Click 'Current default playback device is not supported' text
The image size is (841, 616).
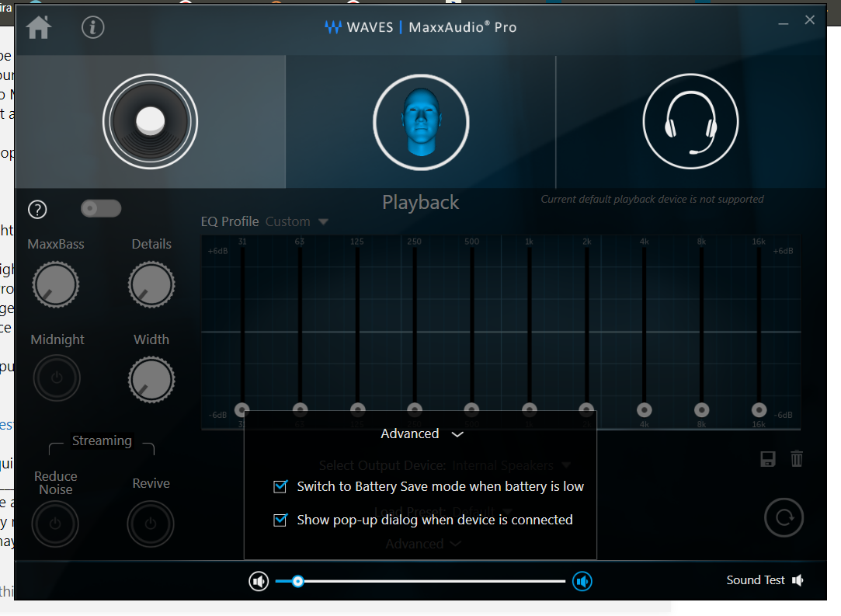(652, 199)
